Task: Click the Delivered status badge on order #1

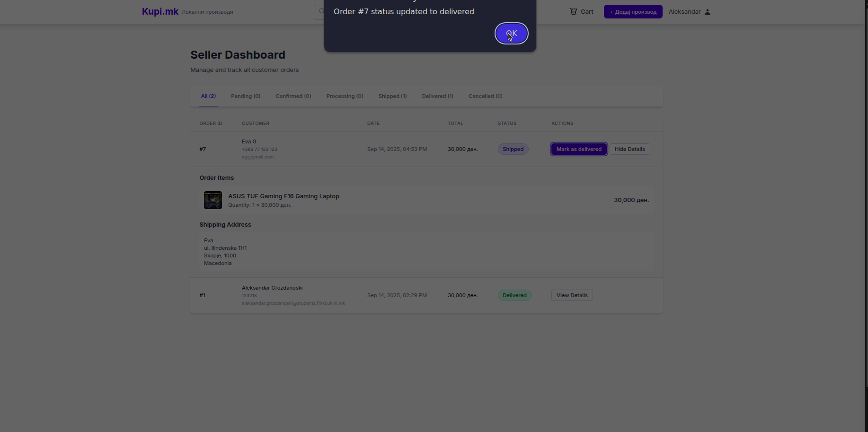Action: [514, 295]
